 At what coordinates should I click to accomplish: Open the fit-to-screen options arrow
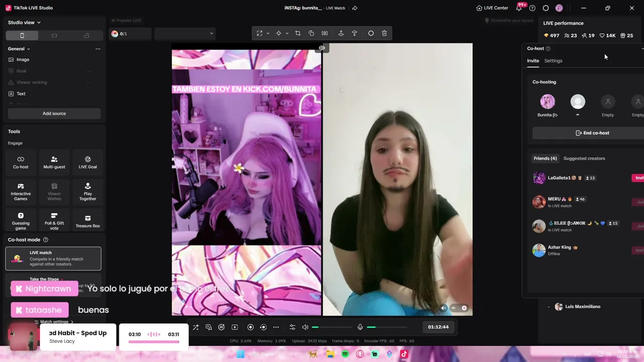(x=268, y=33)
